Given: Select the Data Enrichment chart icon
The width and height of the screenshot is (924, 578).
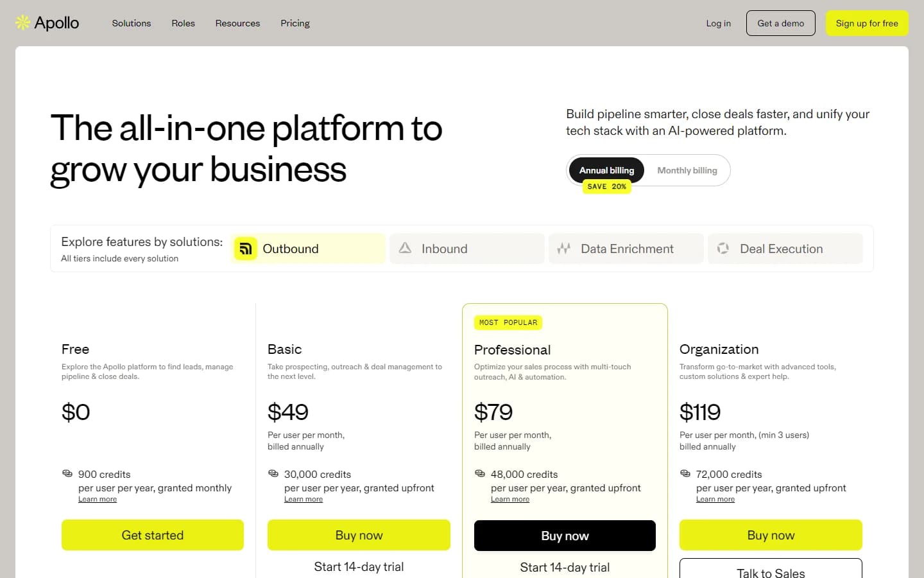Looking at the screenshot, I should [x=563, y=248].
